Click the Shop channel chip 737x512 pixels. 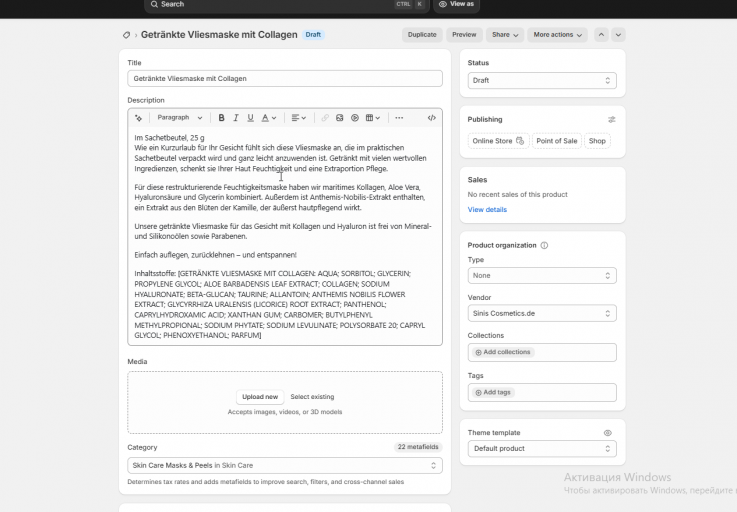point(597,141)
